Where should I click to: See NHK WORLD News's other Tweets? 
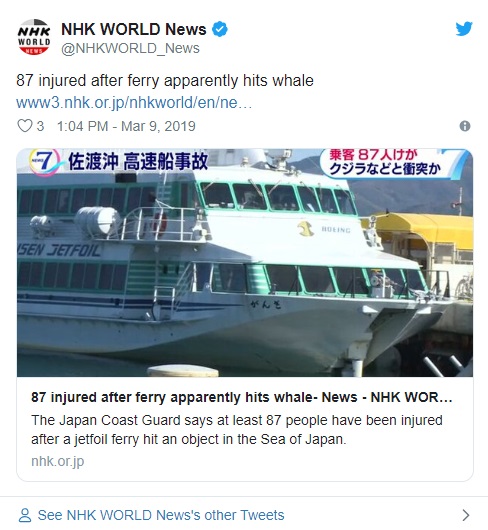coord(161,515)
